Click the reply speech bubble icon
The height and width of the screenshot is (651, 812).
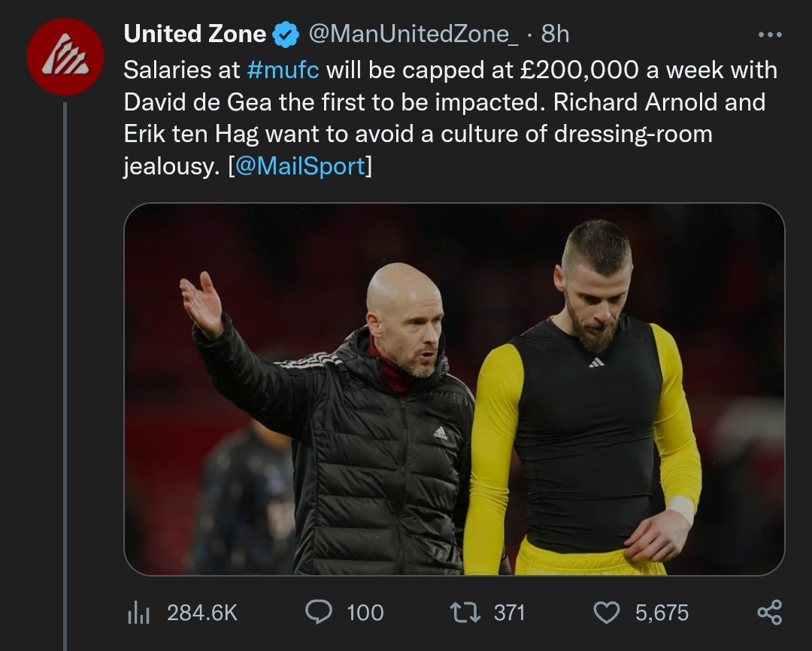[x=319, y=612]
